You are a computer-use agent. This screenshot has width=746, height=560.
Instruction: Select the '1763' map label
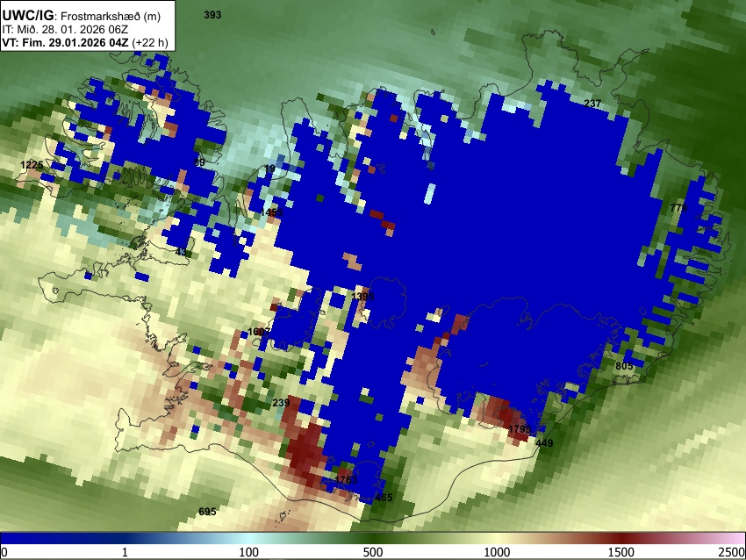pyautogui.click(x=346, y=479)
